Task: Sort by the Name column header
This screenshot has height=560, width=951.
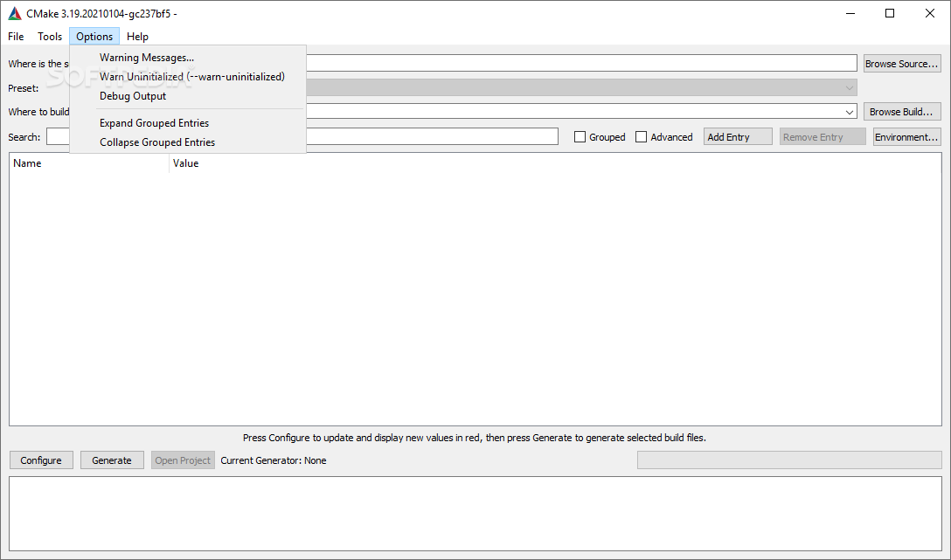Action: 89,163
